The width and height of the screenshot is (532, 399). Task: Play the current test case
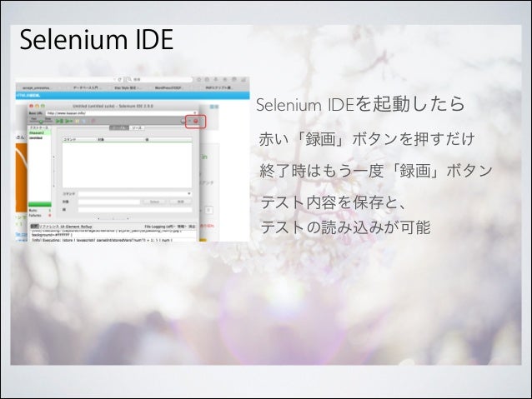pyautogui.click(x=68, y=121)
